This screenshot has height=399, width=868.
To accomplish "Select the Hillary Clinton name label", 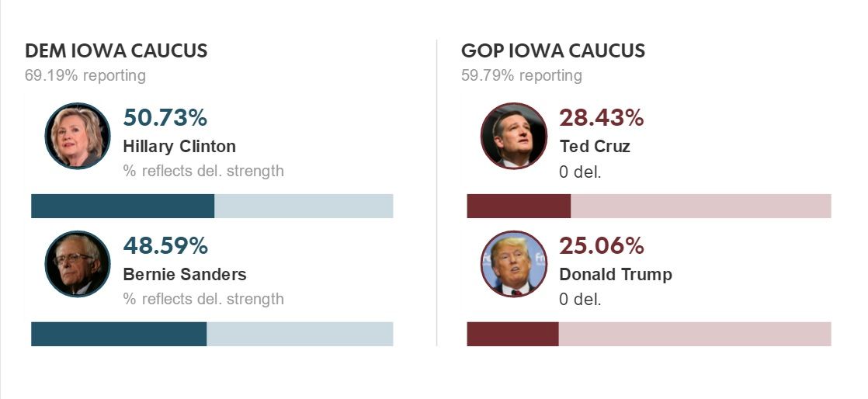I will tap(179, 147).
